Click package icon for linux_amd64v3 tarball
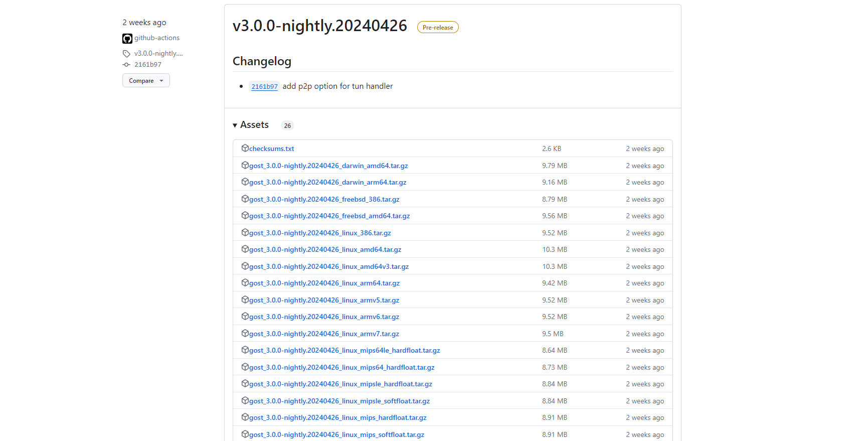This screenshot has width=868, height=441. point(245,266)
